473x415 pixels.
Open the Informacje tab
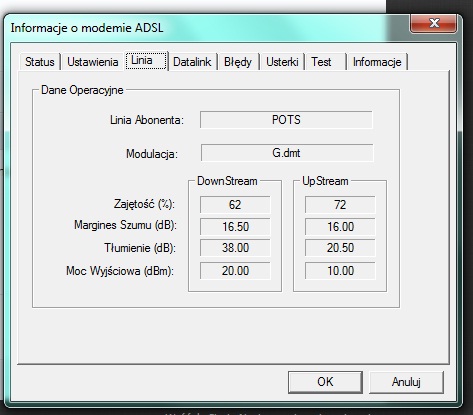(377, 62)
